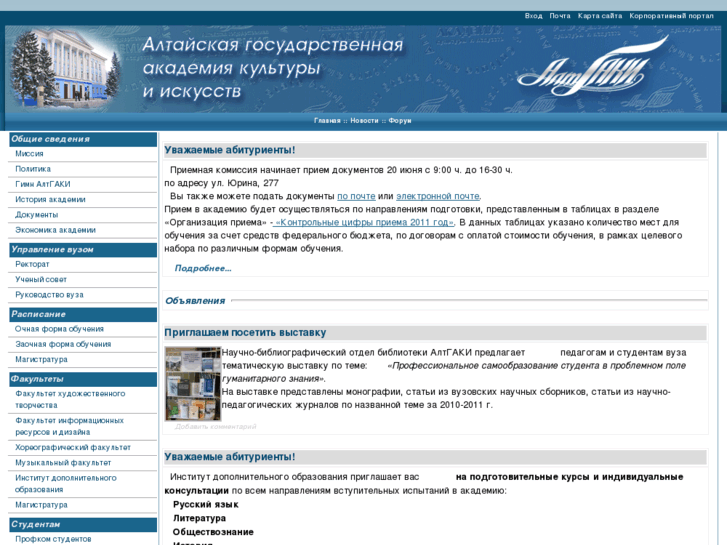Click the academy building photo in header
Screen dimensions: 727x545
[x=64, y=69]
